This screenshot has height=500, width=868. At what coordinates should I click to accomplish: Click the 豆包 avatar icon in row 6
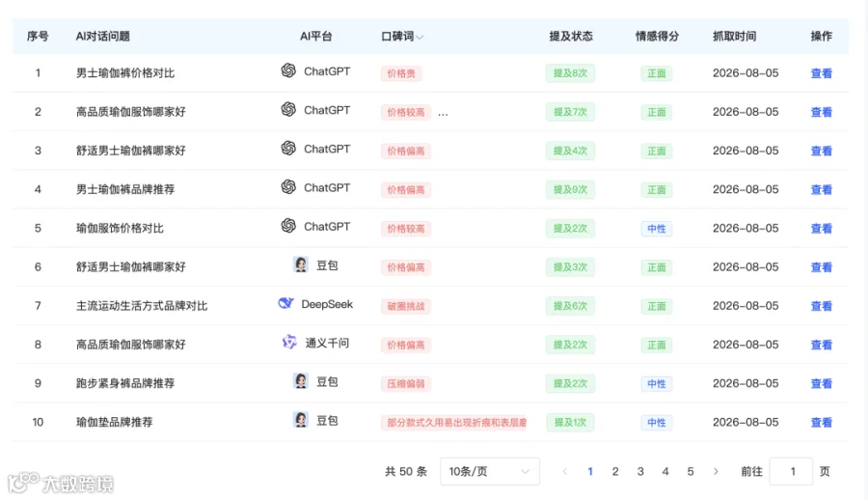[x=301, y=264]
